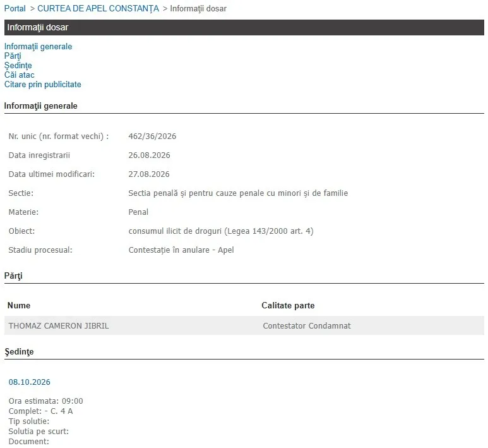Jump to Ședințe anchor link
The height and width of the screenshot is (448, 488).
[18, 66]
